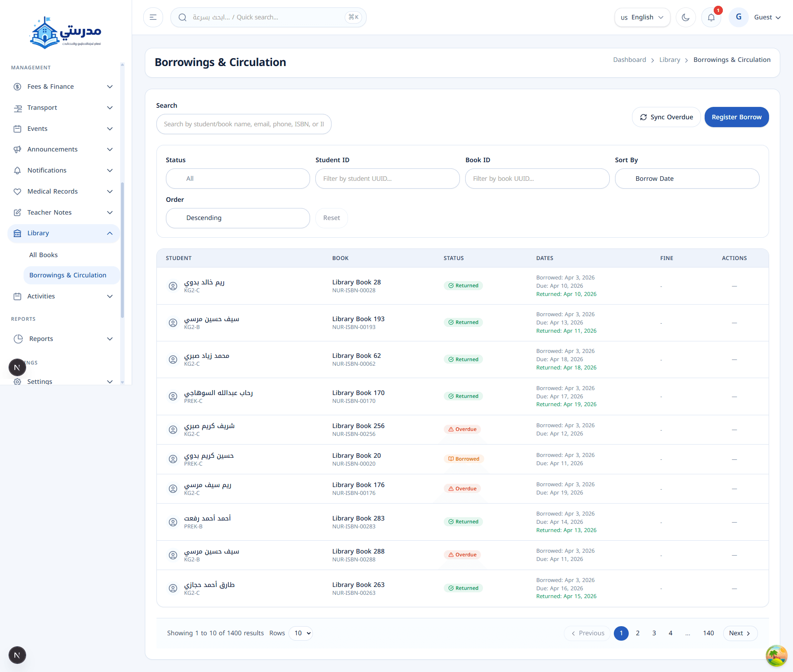The image size is (793, 672).
Task: Click the search magnifier icon
Action: click(182, 17)
